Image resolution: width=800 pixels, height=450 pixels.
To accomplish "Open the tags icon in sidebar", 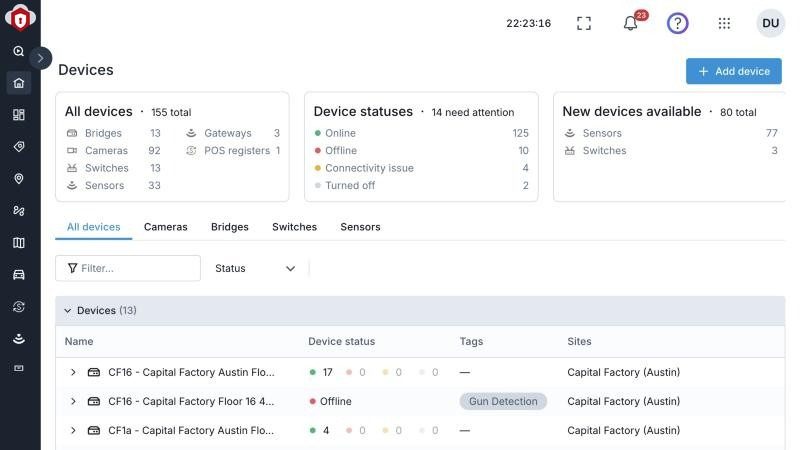I will pos(19,146).
